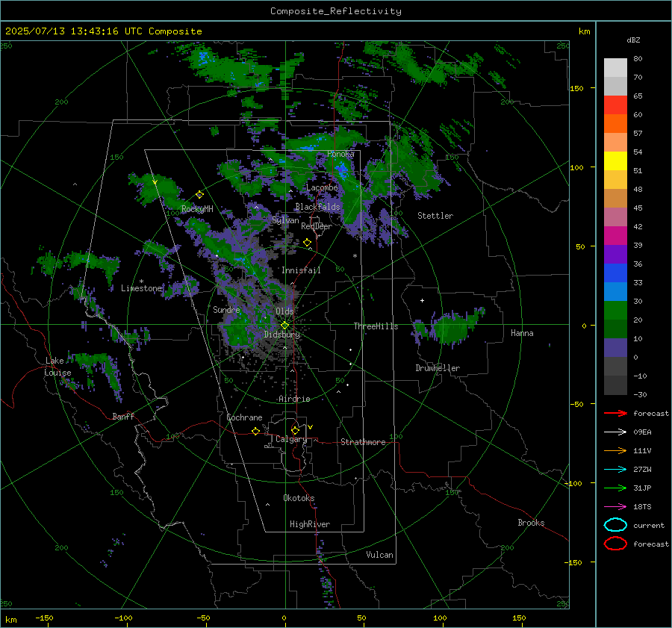The image size is (672, 628).
Task: Pick the violet 0-10 dBZ swatch
Action: pyautogui.click(x=615, y=348)
